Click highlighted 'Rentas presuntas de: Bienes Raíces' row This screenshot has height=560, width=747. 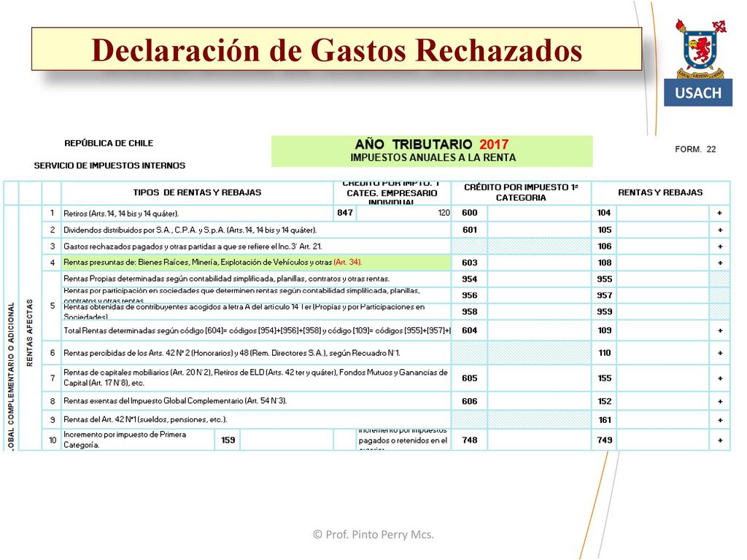tap(256, 262)
